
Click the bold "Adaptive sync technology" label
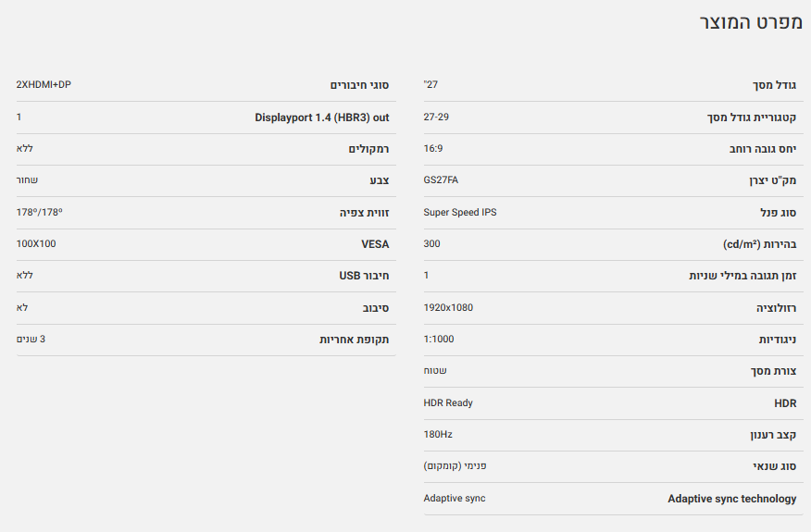point(731,499)
